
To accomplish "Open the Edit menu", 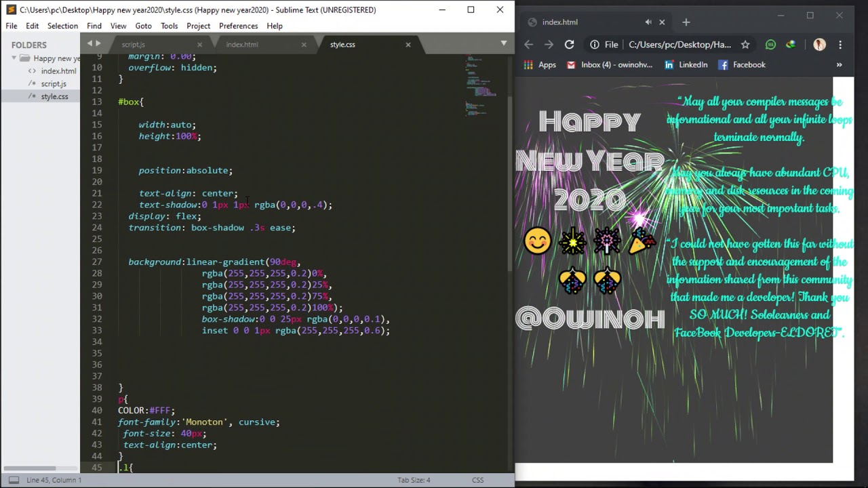I will pyautogui.click(x=32, y=26).
